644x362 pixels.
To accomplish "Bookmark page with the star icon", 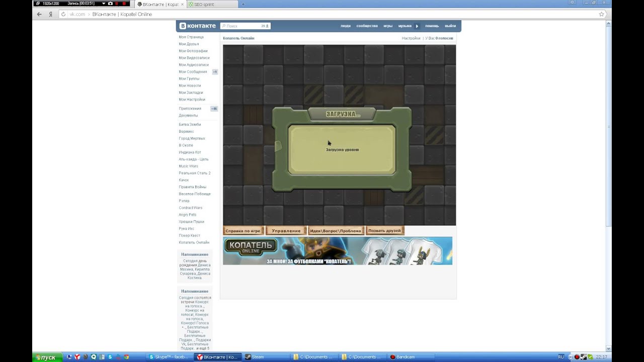I will 601,15.
